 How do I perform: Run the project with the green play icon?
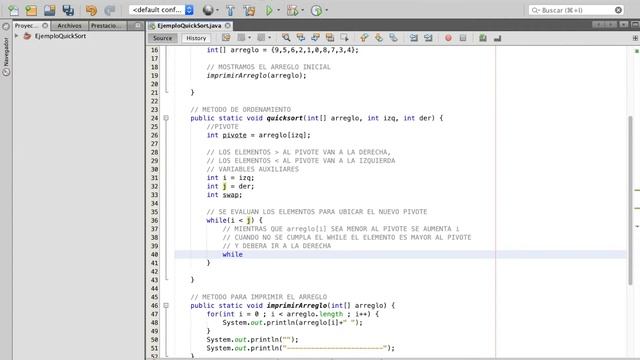[x=269, y=10]
